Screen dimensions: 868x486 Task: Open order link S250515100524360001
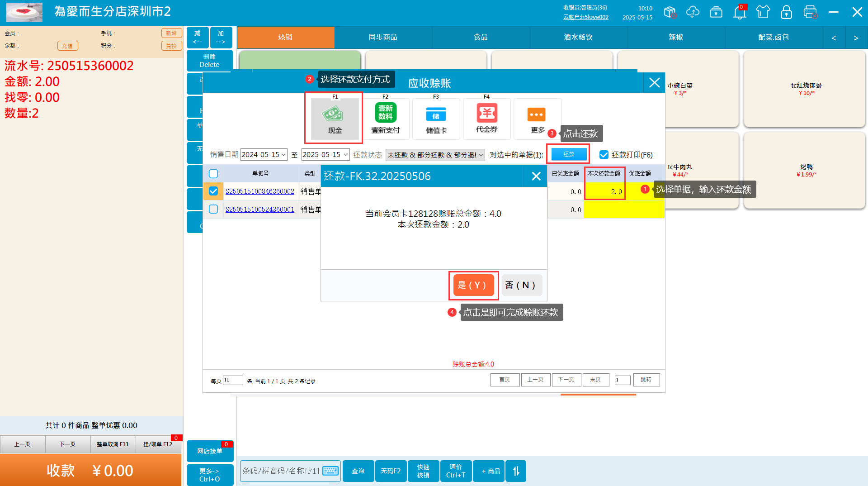[259, 210]
